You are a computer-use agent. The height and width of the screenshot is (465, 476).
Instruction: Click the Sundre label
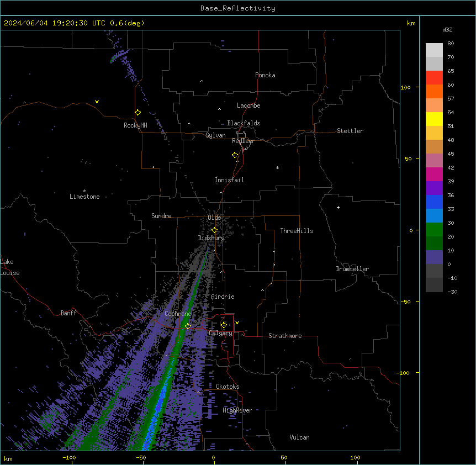coord(161,216)
